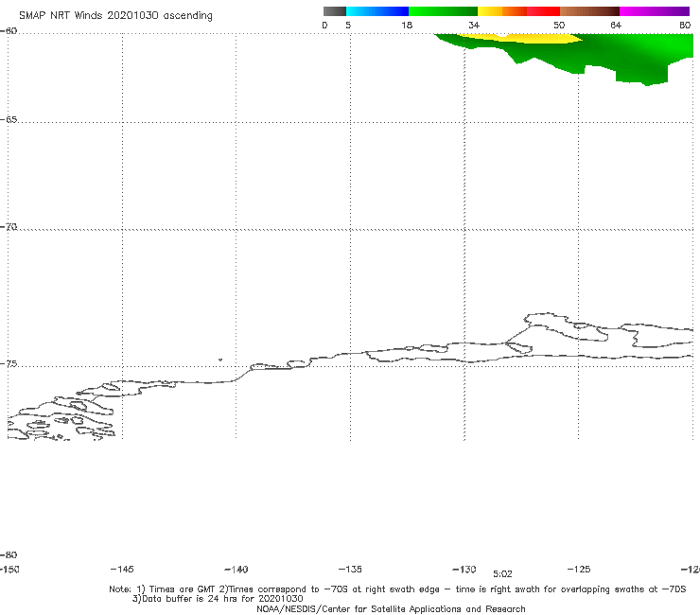Click the NOAA/NESDIS credit line
The width and height of the screenshot is (700, 615).
coord(391,609)
